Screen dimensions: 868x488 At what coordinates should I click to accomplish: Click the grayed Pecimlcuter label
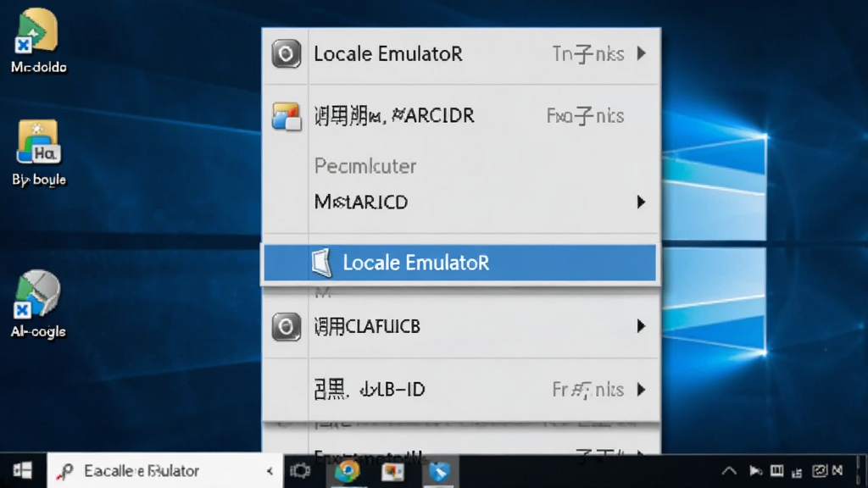[x=365, y=166]
